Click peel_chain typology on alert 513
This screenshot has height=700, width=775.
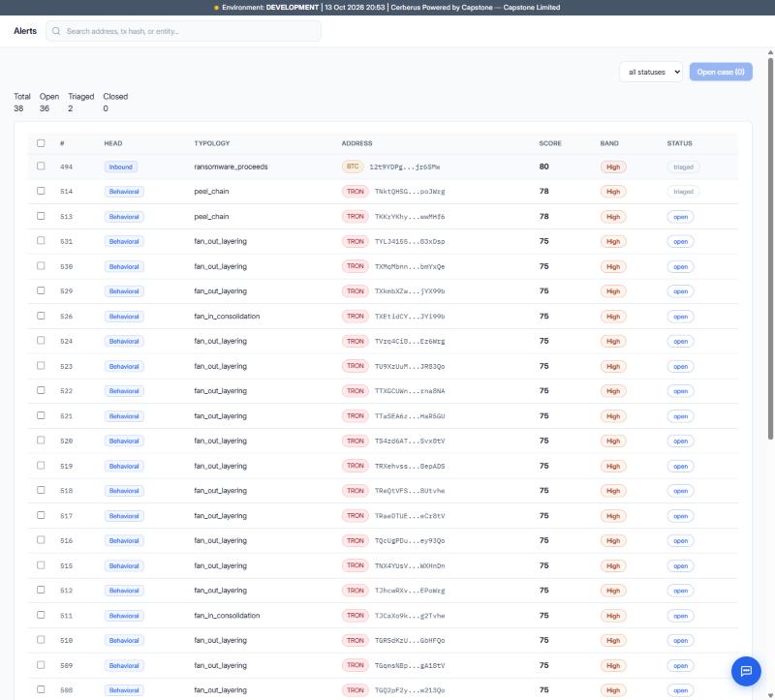click(211, 216)
